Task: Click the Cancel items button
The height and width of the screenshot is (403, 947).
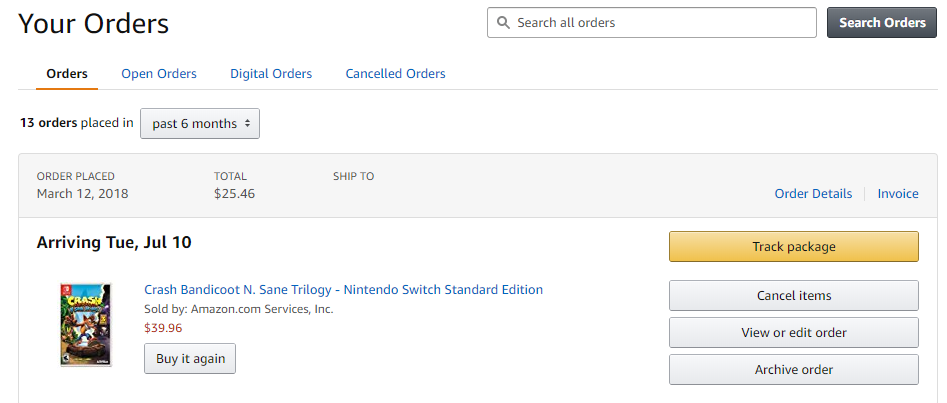Action: (x=794, y=295)
